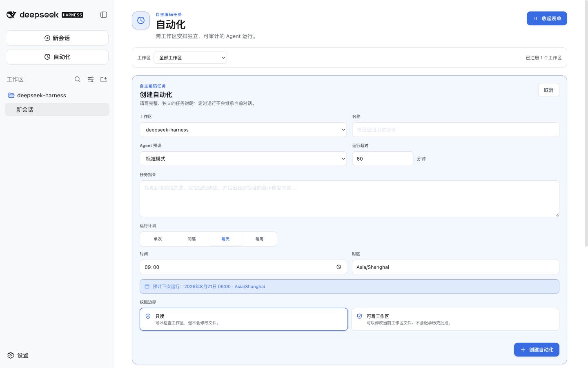Add new workspace folder icon
The width and height of the screenshot is (588, 368).
pyautogui.click(x=104, y=79)
